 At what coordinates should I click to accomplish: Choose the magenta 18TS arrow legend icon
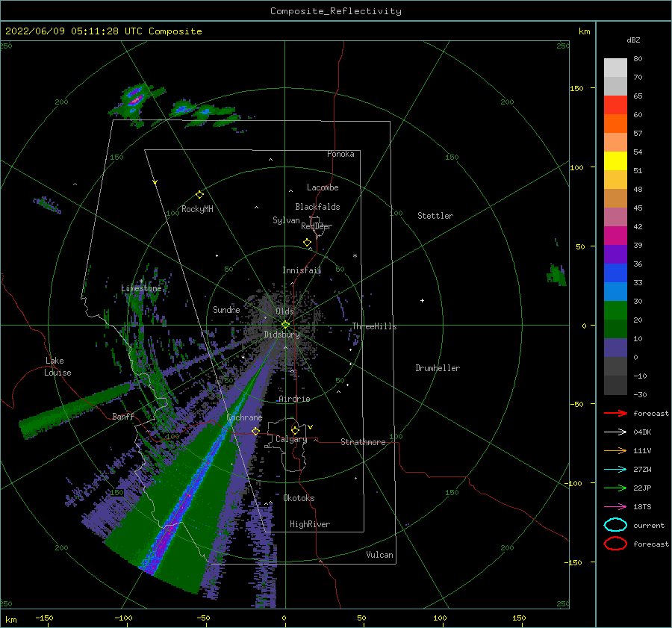(615, 507)
